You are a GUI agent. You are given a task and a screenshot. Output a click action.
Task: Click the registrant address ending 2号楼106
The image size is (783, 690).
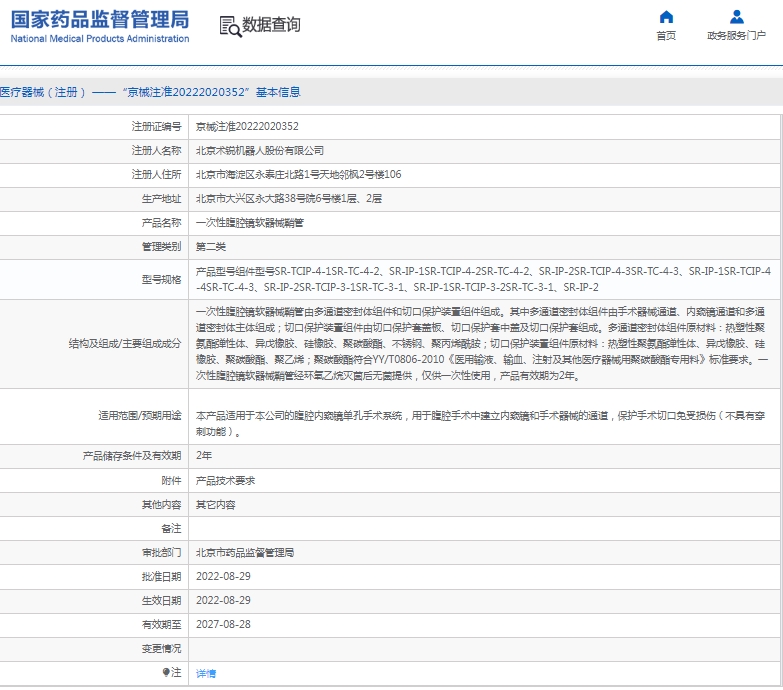click(299, 174)
